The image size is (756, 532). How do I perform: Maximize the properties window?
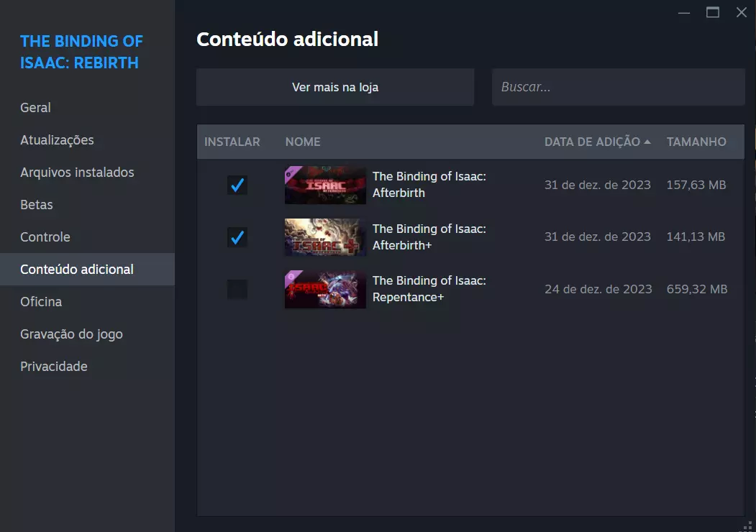click(713, 12)
